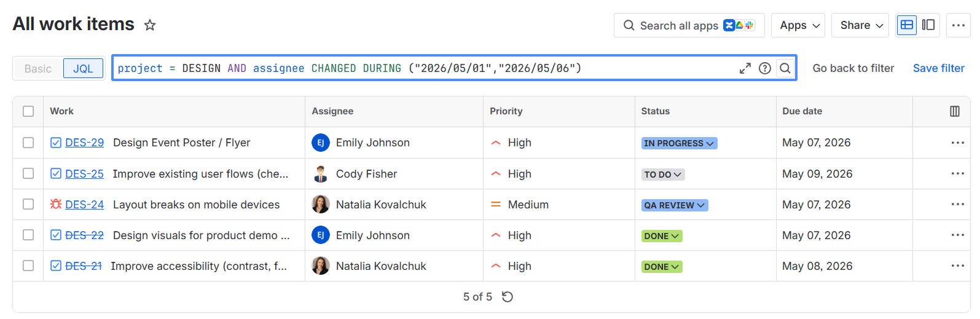Check the DES-21 row checkbox

pos(28,266)
